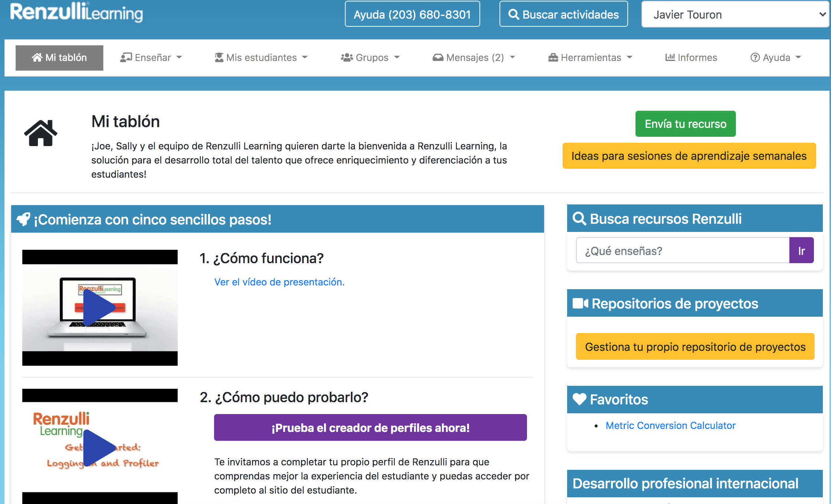The width and height of the screenshot is (831, 504).
Task: Open the Grupos menu
Action: 370,58
